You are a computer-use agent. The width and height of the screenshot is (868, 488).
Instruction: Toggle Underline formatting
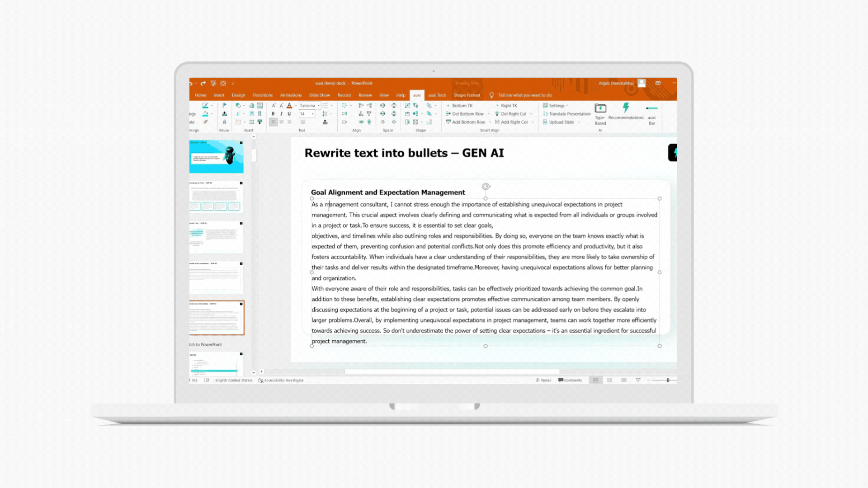pyautogui.click(x=289, y=114)
